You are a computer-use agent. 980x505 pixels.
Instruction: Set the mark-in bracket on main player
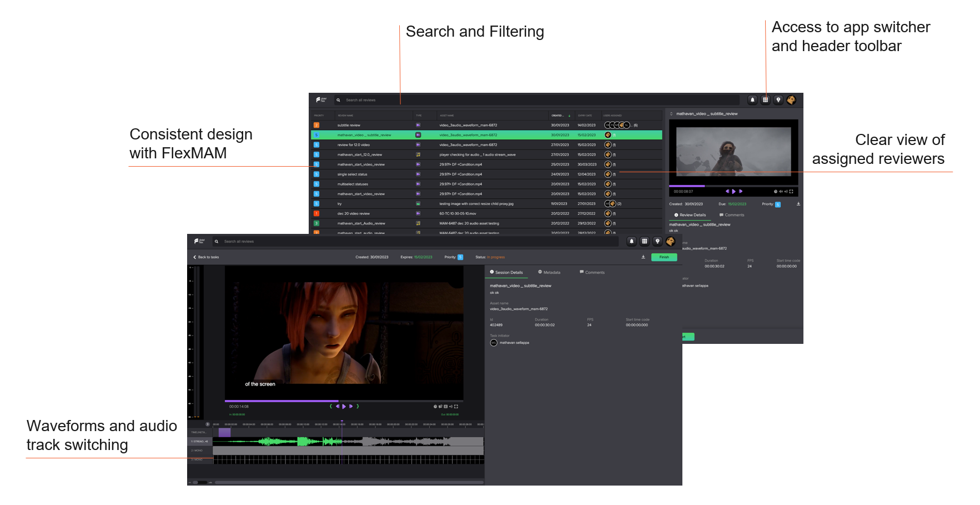click(x=331, y=407)
